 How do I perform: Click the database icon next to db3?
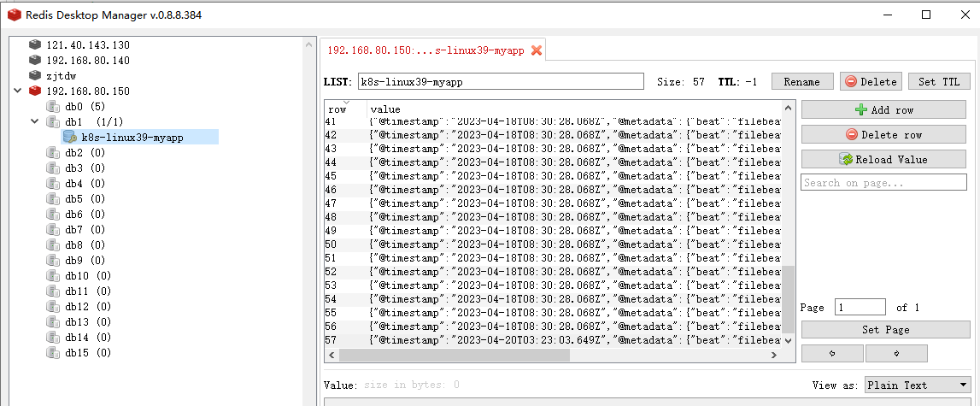52,168
